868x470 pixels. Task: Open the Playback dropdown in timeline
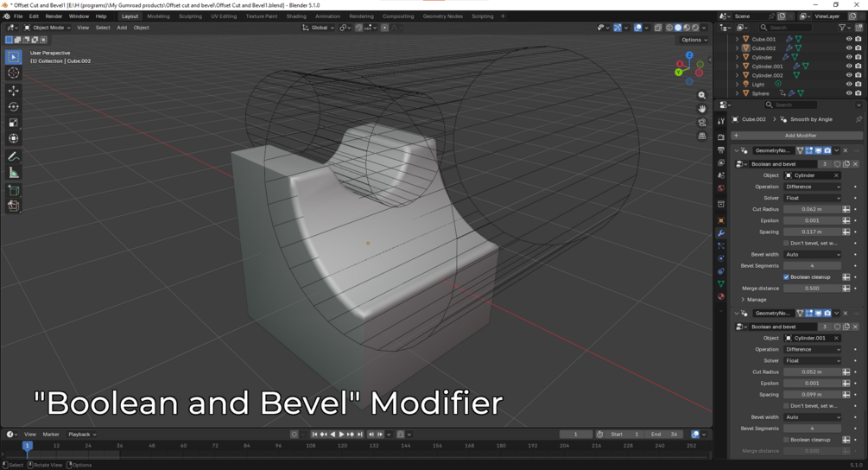[82, 435]
